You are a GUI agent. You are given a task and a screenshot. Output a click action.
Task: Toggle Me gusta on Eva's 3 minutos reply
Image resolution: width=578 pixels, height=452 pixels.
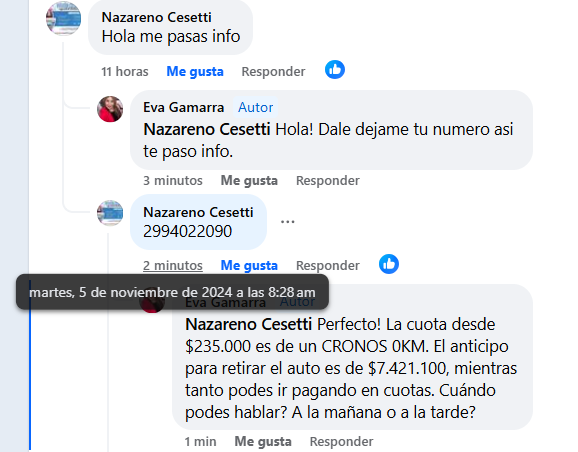click(x=249, y=180)
